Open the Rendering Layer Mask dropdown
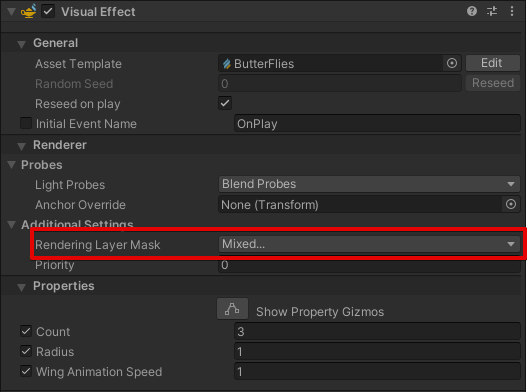The height and width of the screenshot is (392, 532). click(x=369, y=244)
